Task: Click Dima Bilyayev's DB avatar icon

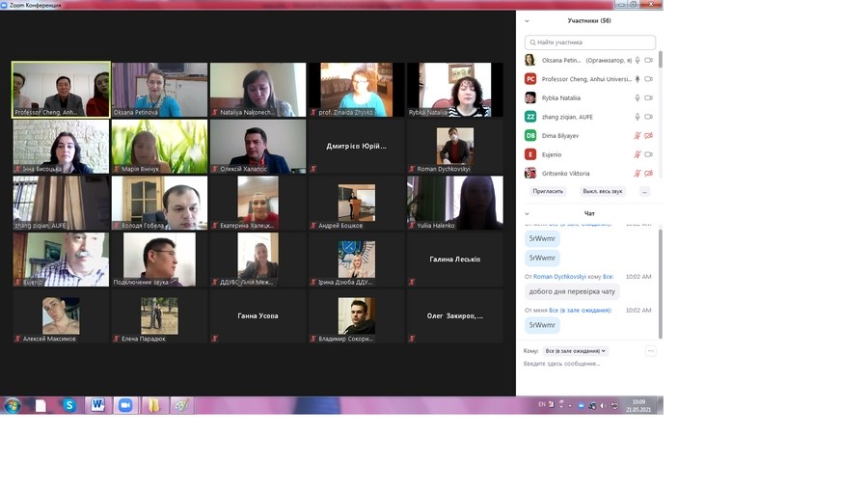Action: tap(530, 136)
